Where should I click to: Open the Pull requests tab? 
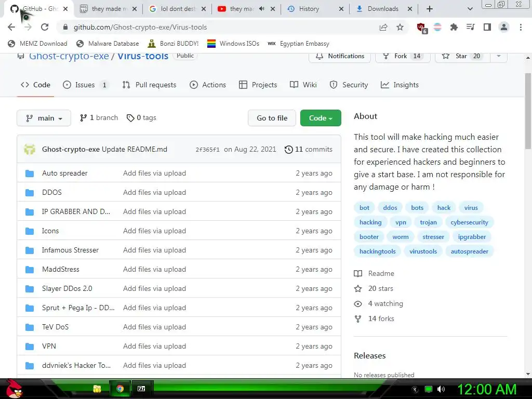click(x=149, y=85)
